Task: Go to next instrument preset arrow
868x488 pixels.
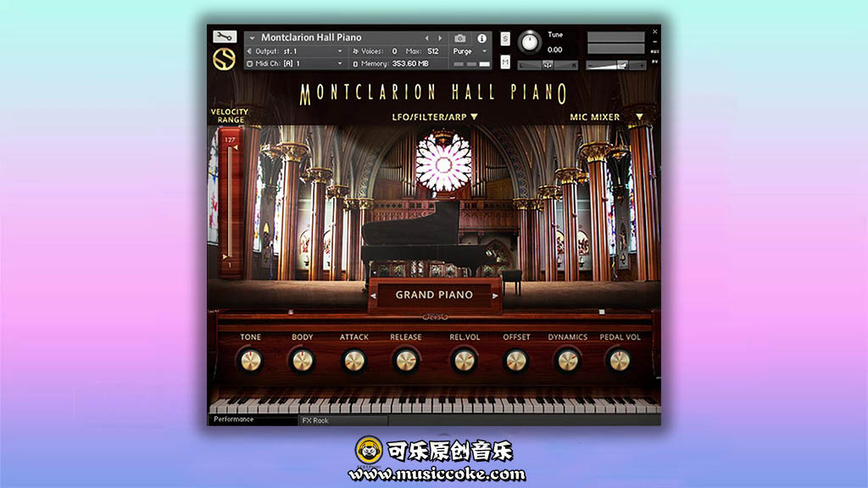Action: [440, 38]
